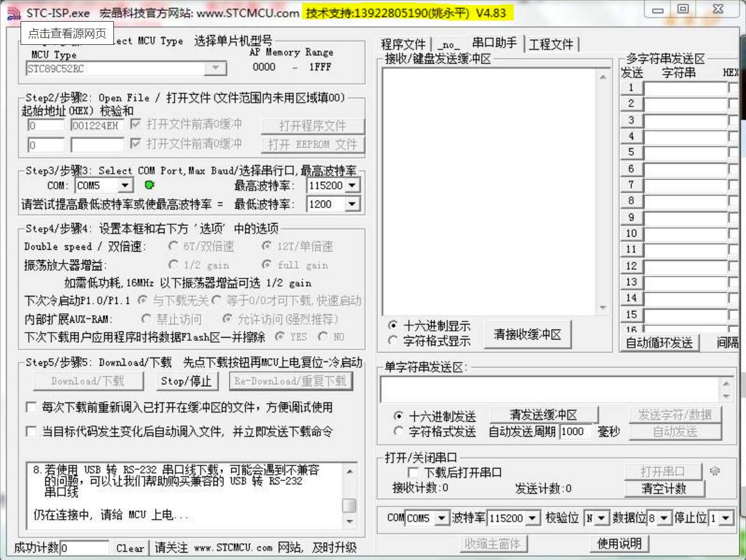Toggle the HEX checkbox for row 2

pyautogui.click(x=733, y=103)
